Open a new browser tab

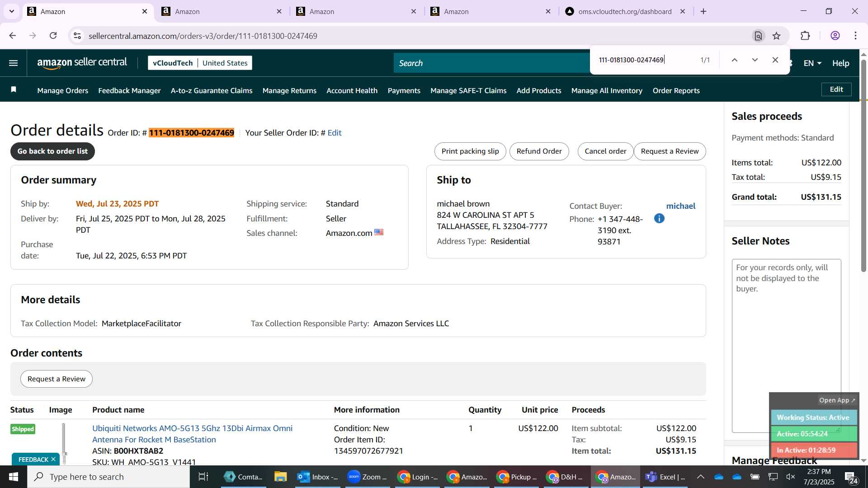[x=703, y=11]
